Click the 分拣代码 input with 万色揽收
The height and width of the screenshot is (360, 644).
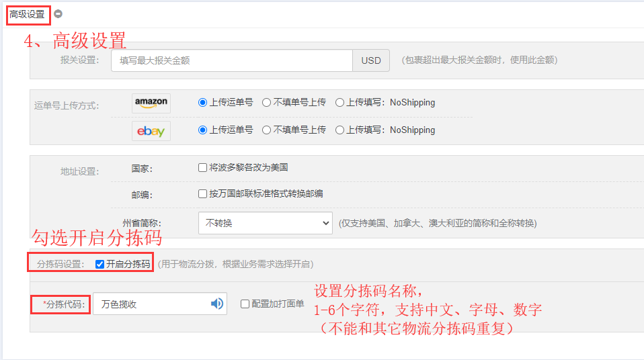tap(160, 304)
